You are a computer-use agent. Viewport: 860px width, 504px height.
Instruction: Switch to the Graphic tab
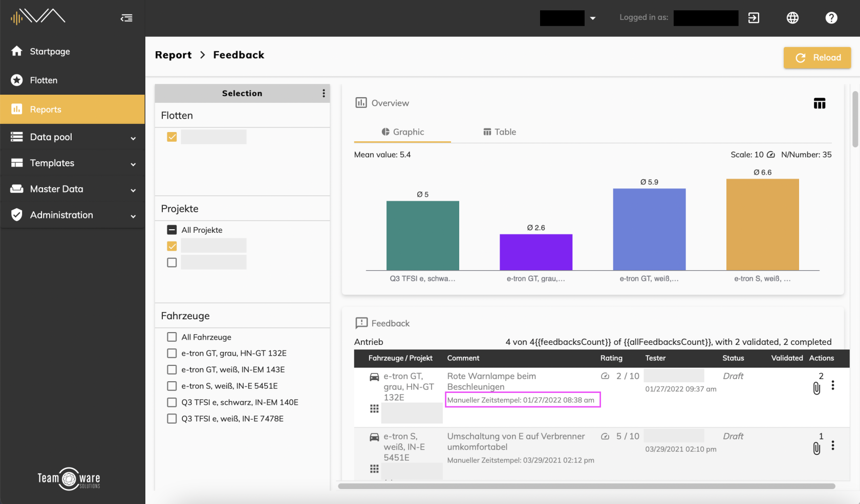[x=402, y=132]
